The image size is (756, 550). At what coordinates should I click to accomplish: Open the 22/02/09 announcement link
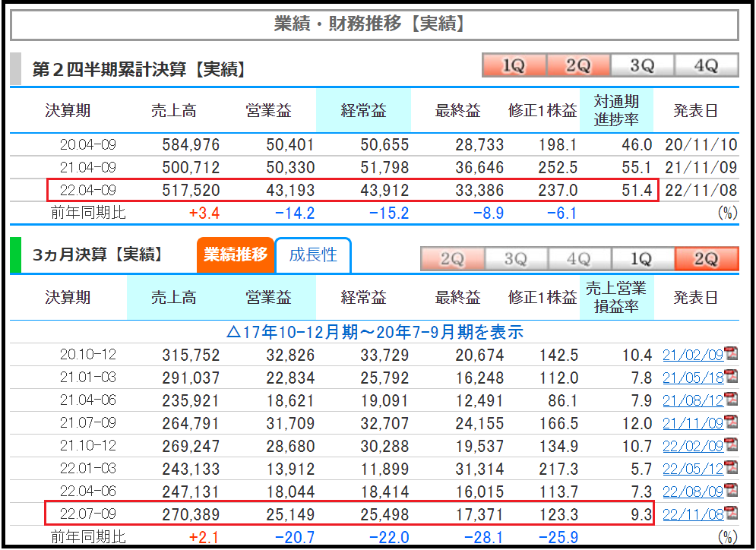coord(693,446)
